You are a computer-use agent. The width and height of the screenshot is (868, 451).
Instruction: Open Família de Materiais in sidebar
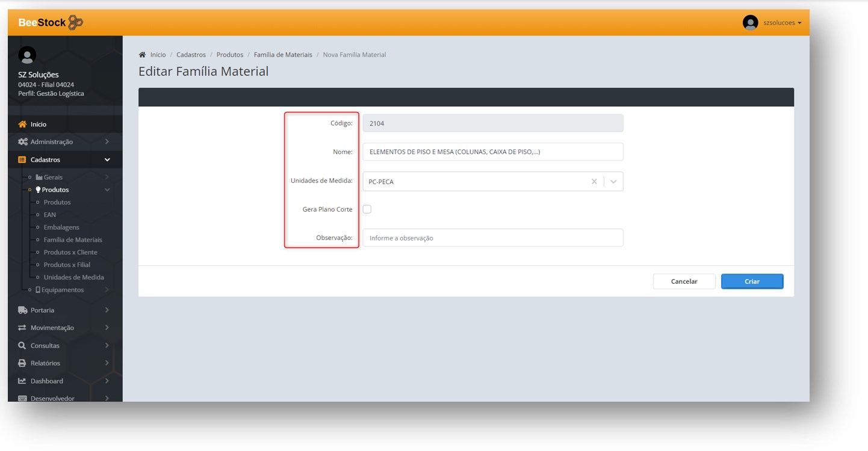point(73,240)
